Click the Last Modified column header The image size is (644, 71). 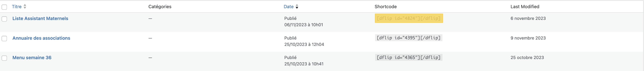(525, 7)
